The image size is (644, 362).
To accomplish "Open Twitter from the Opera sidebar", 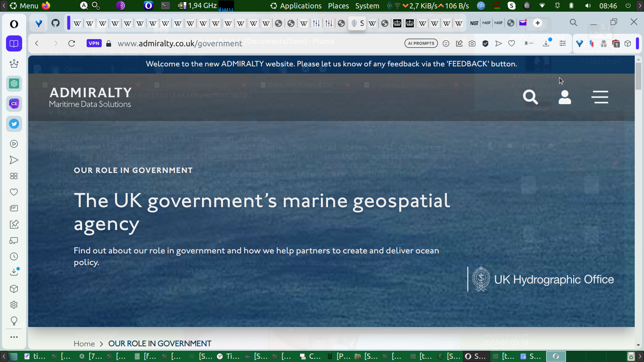I will pos(14,124).
